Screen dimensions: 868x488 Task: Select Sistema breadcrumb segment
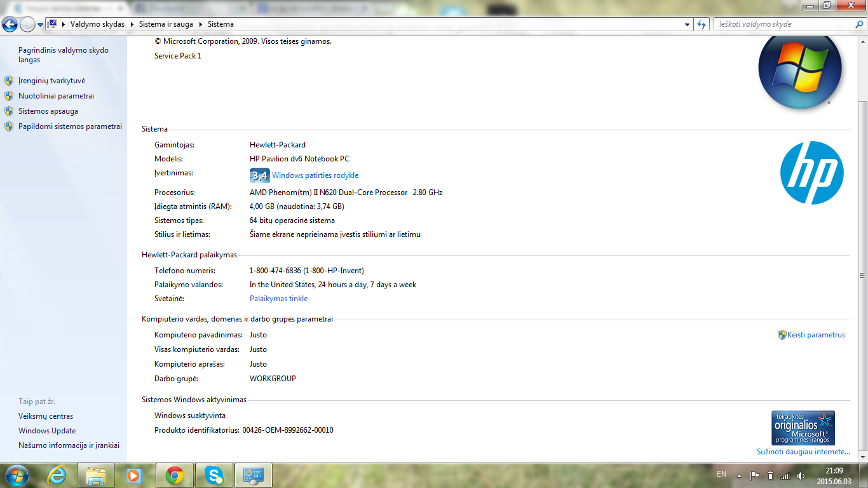(x=220, y=24)
